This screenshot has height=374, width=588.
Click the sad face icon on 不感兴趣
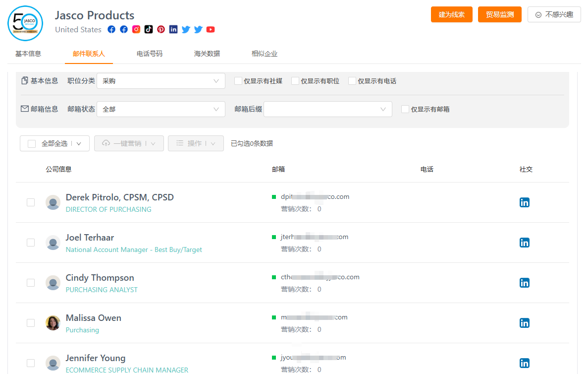538,15
